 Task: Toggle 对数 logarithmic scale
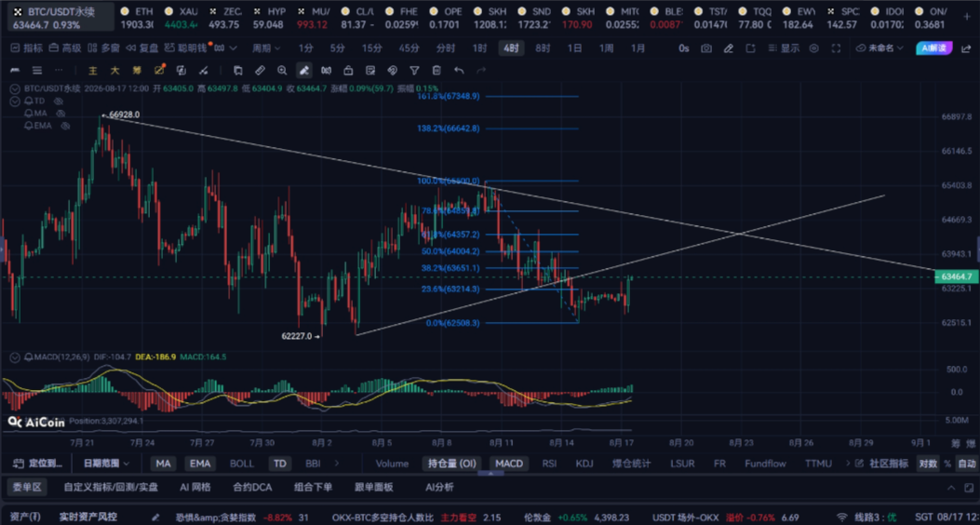tap(928, 464)
